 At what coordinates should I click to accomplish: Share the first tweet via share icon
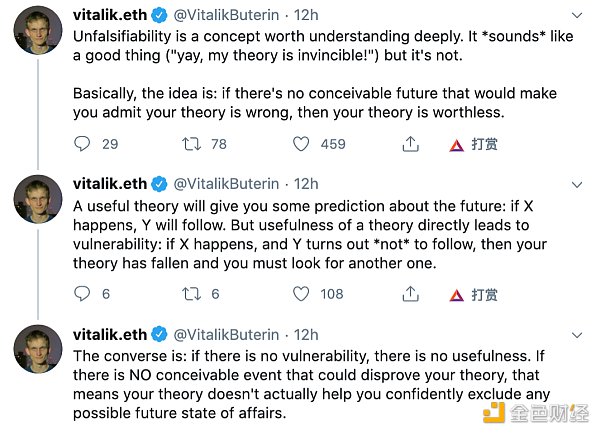point(411,144)
